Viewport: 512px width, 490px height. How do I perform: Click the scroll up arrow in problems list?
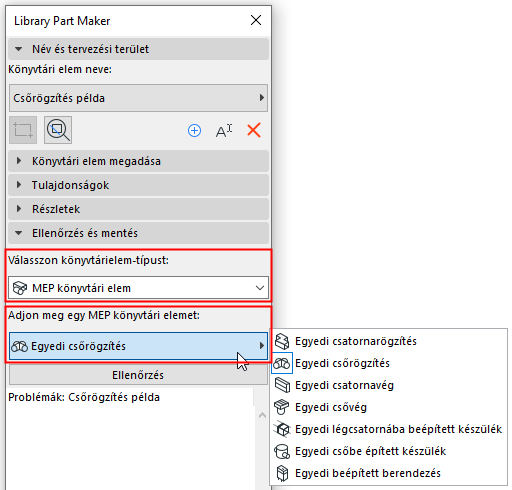coord(263,415)
